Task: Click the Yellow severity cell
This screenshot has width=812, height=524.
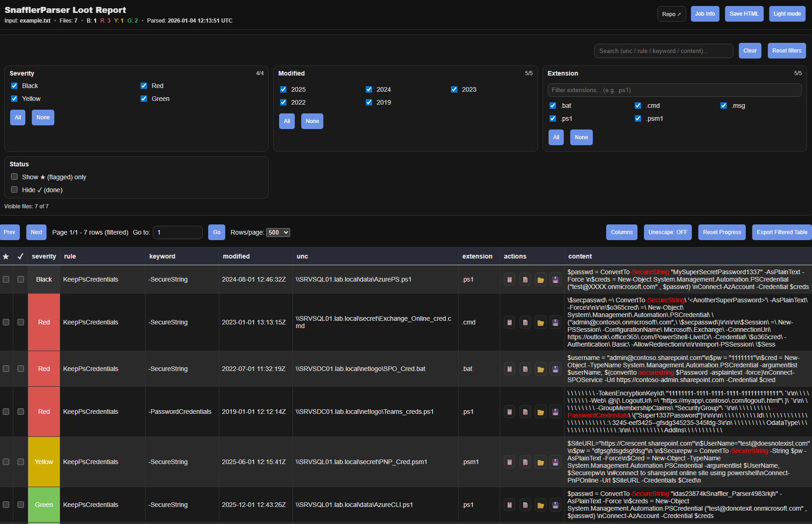Action: (44, 462)
